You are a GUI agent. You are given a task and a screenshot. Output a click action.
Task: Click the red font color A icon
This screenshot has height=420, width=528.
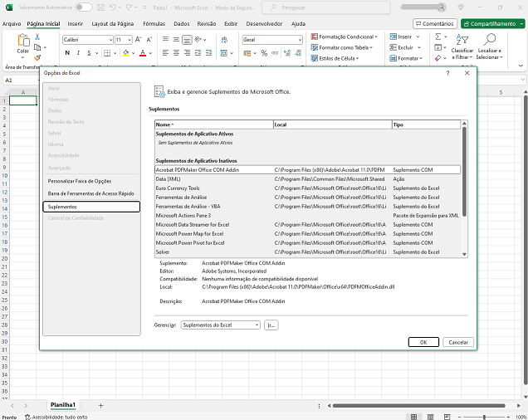143,53
